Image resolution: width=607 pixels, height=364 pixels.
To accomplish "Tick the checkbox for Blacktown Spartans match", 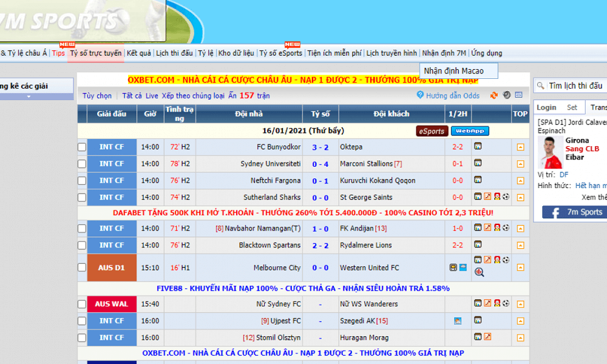I will click(x=82, y=245).
